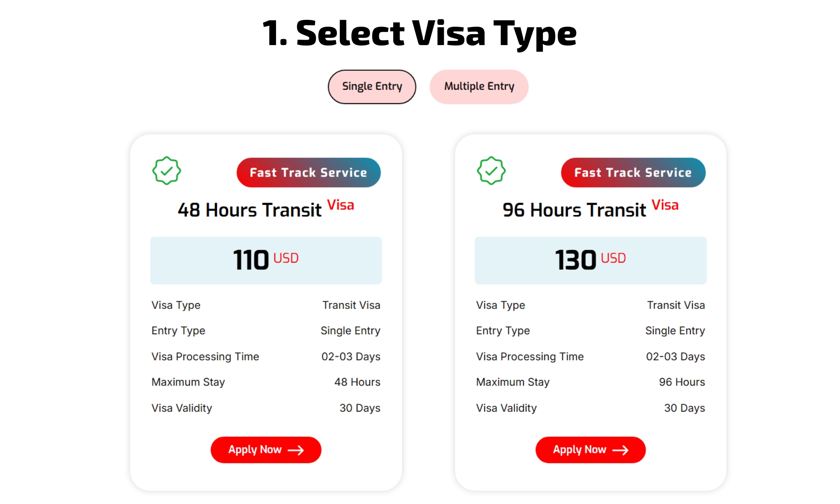Click Apply Now for 96 Hours Transit Visa

[590, 450]
